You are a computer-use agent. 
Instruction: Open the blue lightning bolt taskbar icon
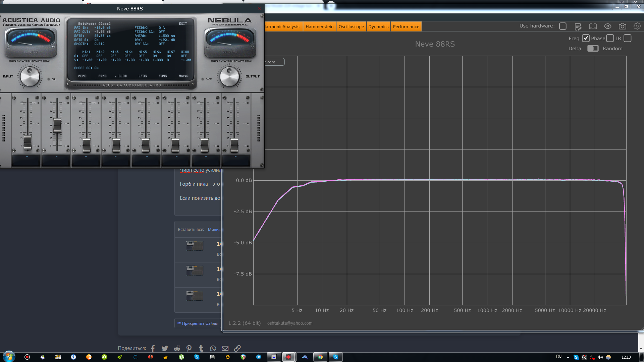click(73, 357)
